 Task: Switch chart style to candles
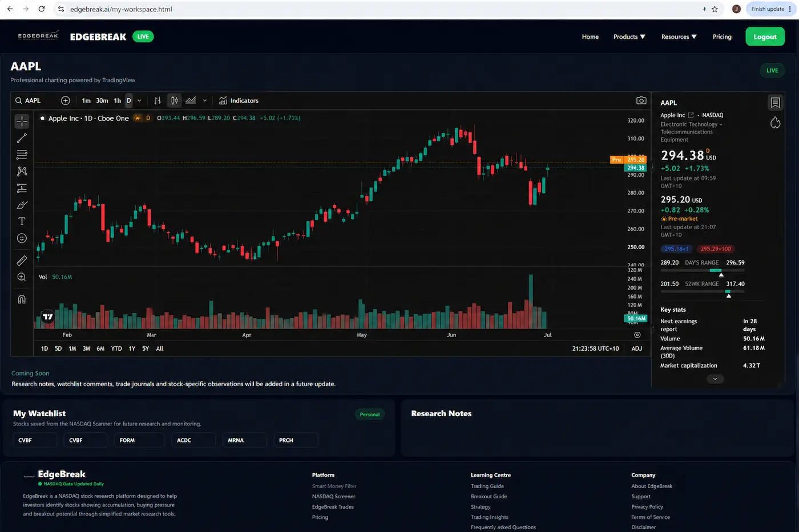[x=174, y=100]
